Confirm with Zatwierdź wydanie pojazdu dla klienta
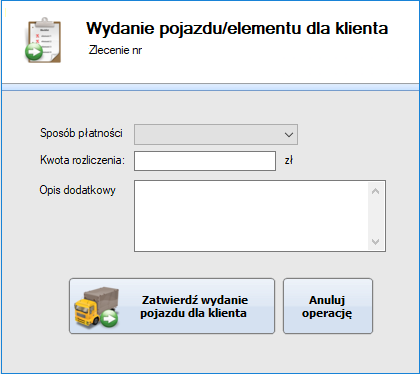 (x=172, y=306)
